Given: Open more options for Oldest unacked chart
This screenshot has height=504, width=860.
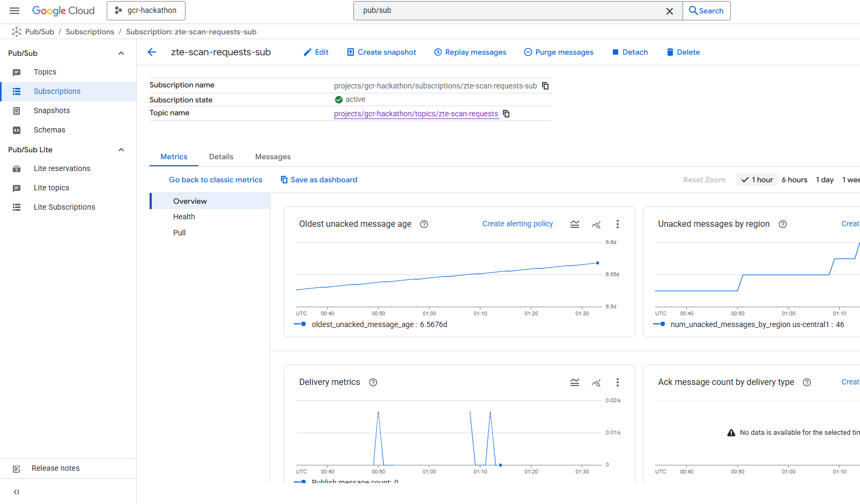Looking at the screenshot, I should pos(618,224).
